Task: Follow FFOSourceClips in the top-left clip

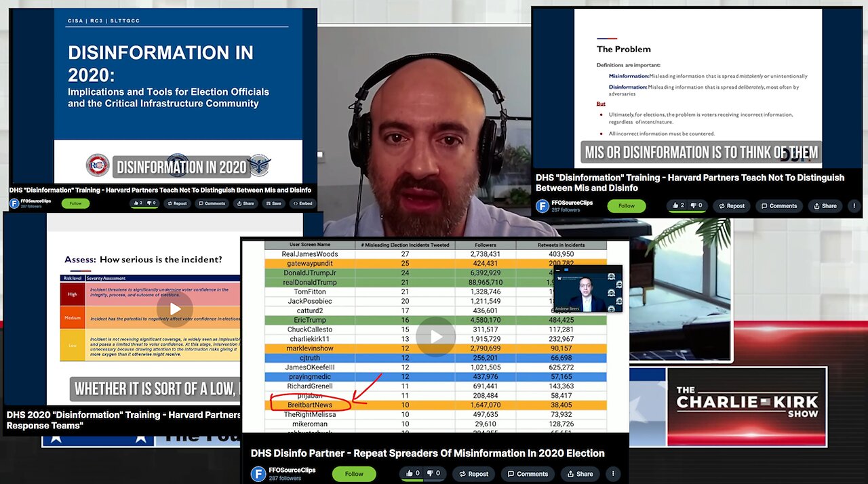Action: (x=75, y=203)
